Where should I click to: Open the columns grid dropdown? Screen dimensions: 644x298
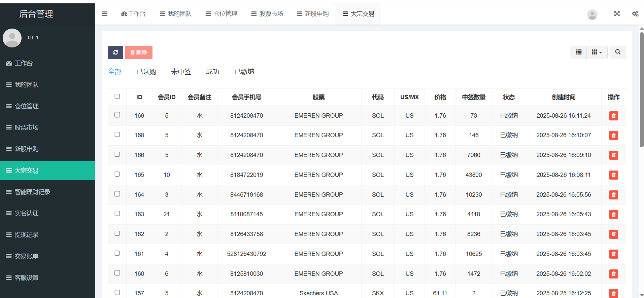tap(597, 52)
